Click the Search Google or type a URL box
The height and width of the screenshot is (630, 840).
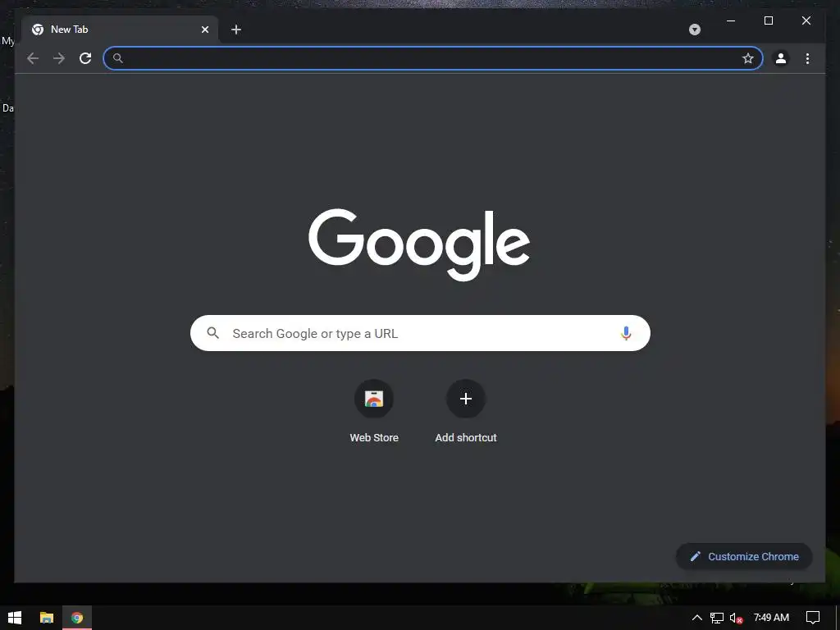click(x=420, y=333)
